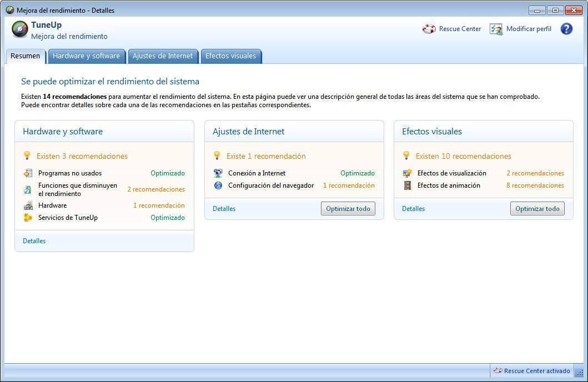Click the Modificar perfil icon
This screenshot has width=588, height=382.
click(x=496, y=29)
